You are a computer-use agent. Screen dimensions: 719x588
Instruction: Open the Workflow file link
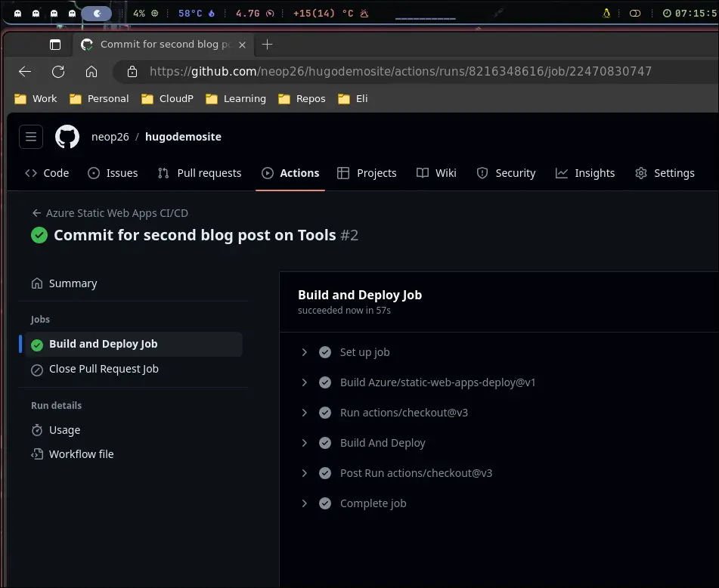tap(81, 454)
